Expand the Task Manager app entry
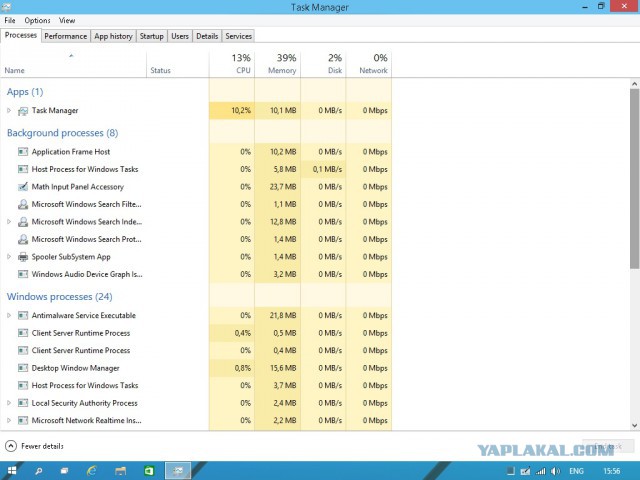This screenshot has width=640, height=480. tap(9, 111)
